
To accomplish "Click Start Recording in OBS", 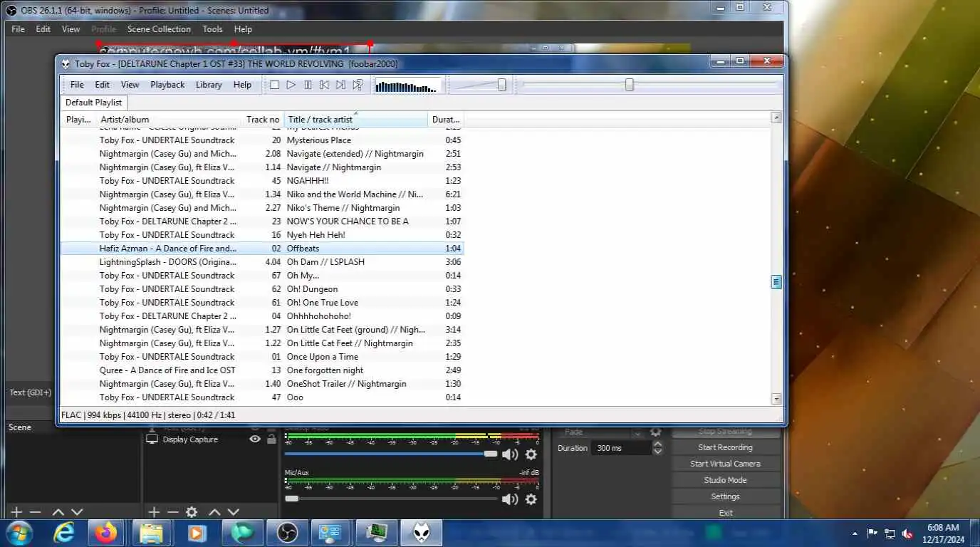I will coord(725,447).
